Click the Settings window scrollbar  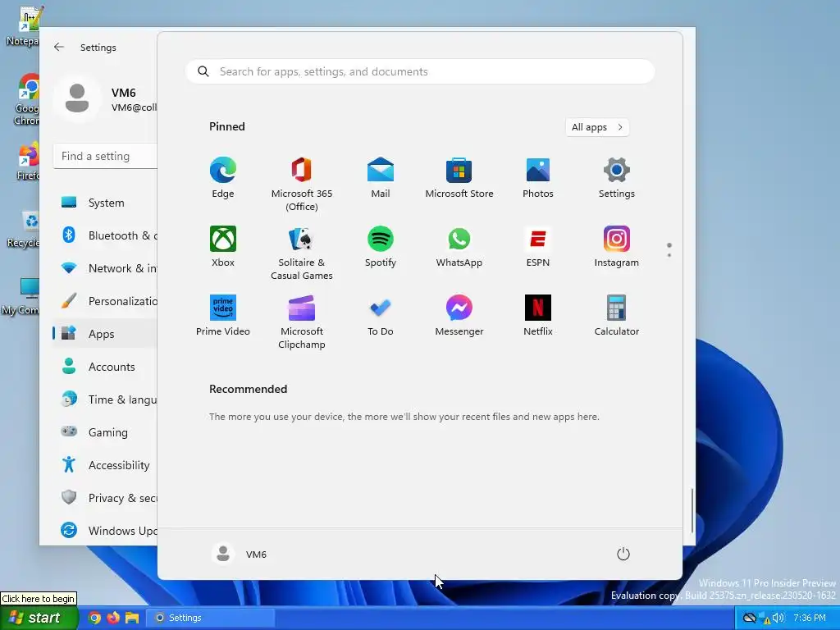[692, 510]
